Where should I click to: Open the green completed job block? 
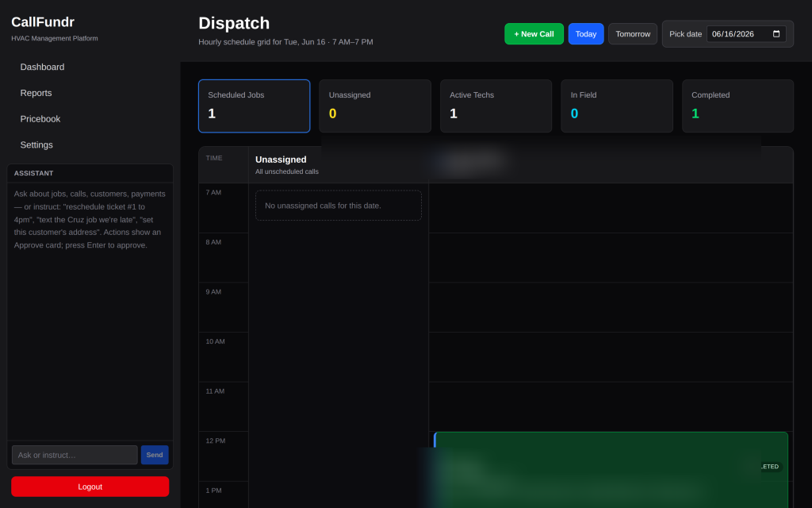[x=611, y=470]
